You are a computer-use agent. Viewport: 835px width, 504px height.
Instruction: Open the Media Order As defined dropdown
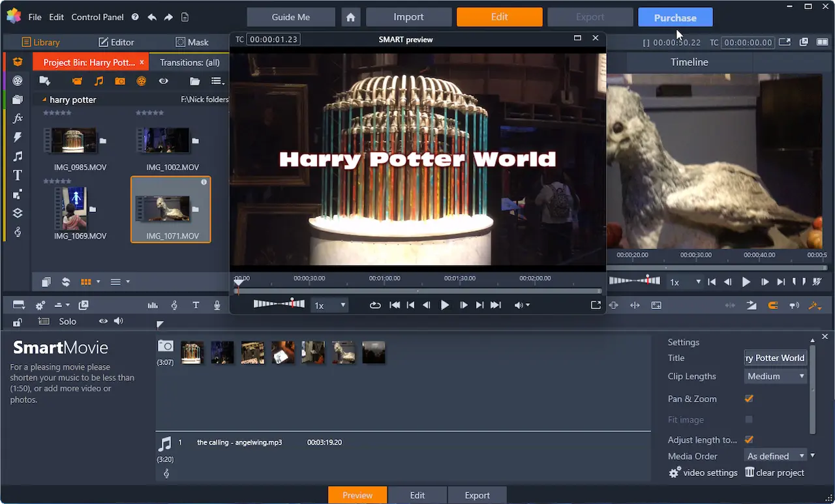(775, 455)
